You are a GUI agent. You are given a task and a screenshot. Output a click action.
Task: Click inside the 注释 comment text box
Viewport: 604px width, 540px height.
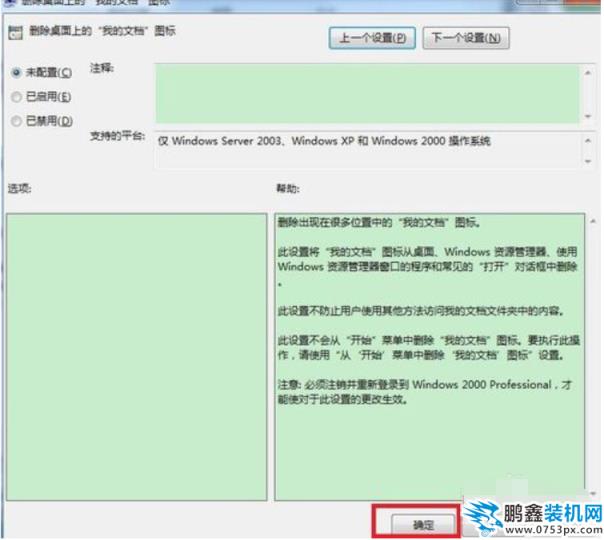(x=367, y=94)
